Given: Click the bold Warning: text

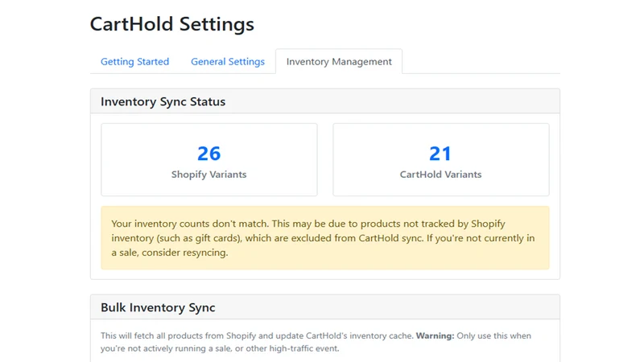Looking at the screenshot, I should coord(435,335).
